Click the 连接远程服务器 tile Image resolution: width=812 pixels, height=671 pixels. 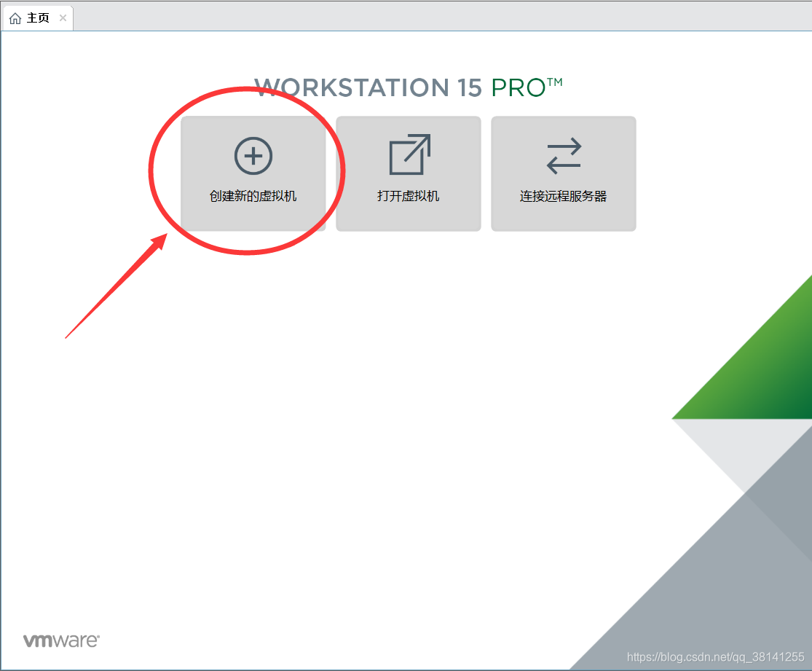(x=564, y=173)
